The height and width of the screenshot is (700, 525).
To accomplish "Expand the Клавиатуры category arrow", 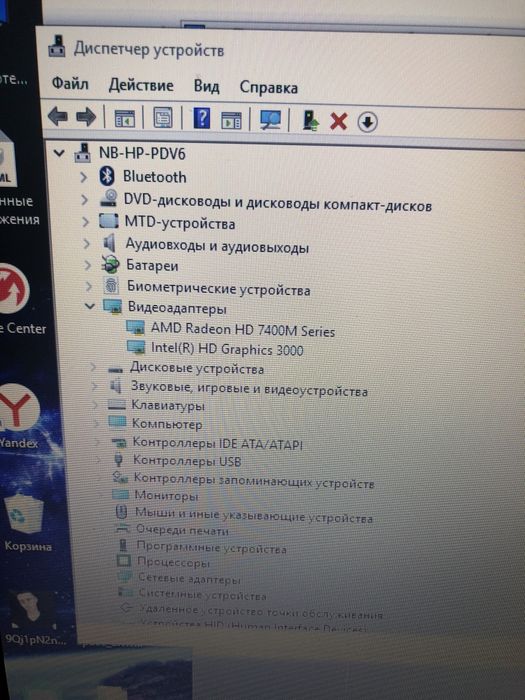I will click(95, 405).
